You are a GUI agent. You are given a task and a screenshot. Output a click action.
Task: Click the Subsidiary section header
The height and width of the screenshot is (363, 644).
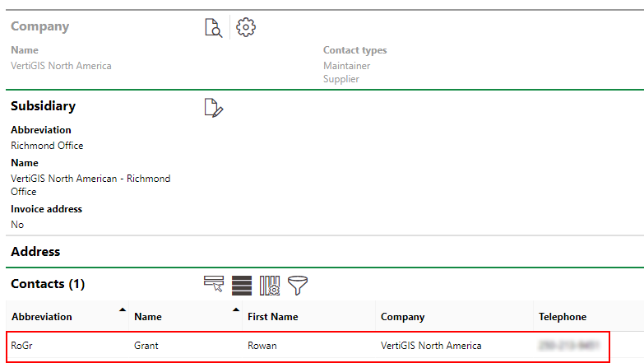pos(43,106)
